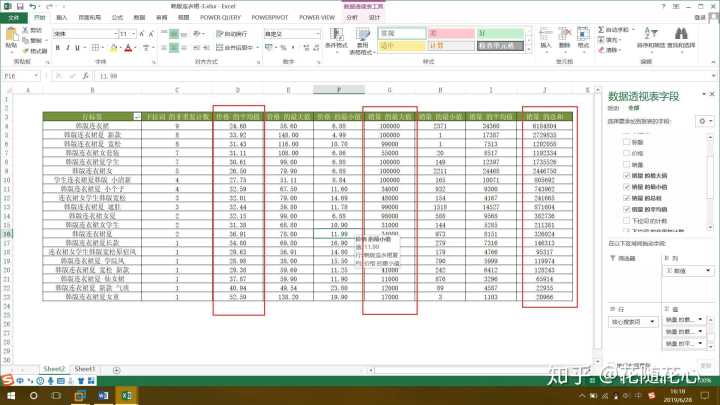The height and width of the screenshot is (405, 720).
Task: Open the Windows Start menu
Action: [x=11, y=395]
